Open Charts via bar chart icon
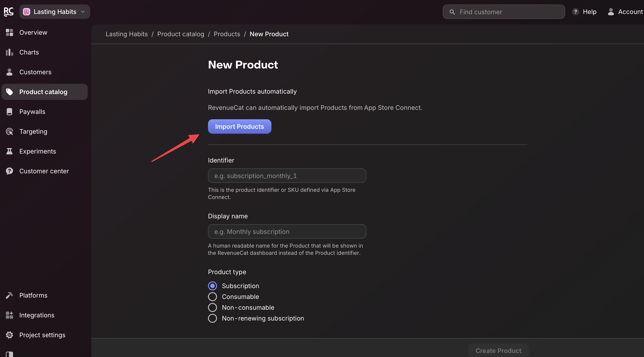The width and height of the screenshot is (644, 357). coord(9,52)
